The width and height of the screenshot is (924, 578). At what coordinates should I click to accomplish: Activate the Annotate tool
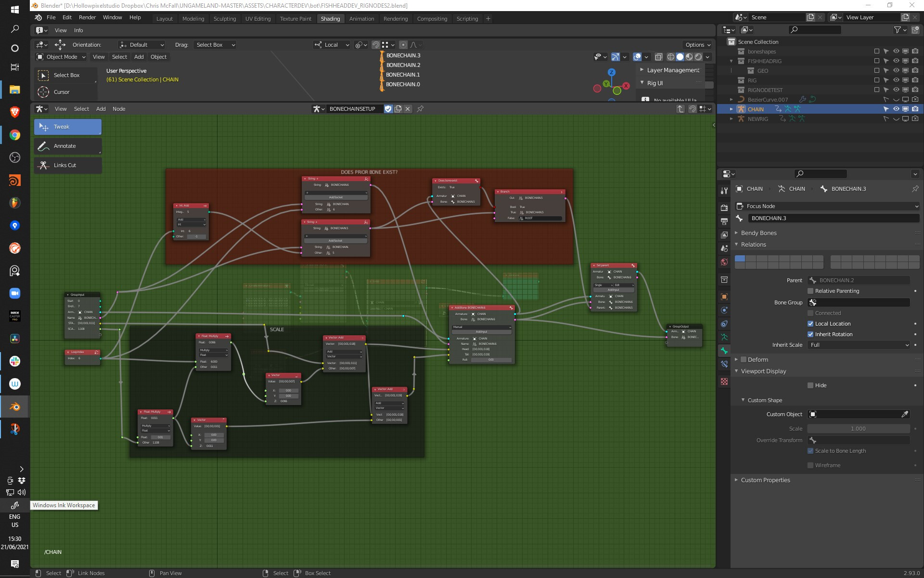[x=67, y=146]
